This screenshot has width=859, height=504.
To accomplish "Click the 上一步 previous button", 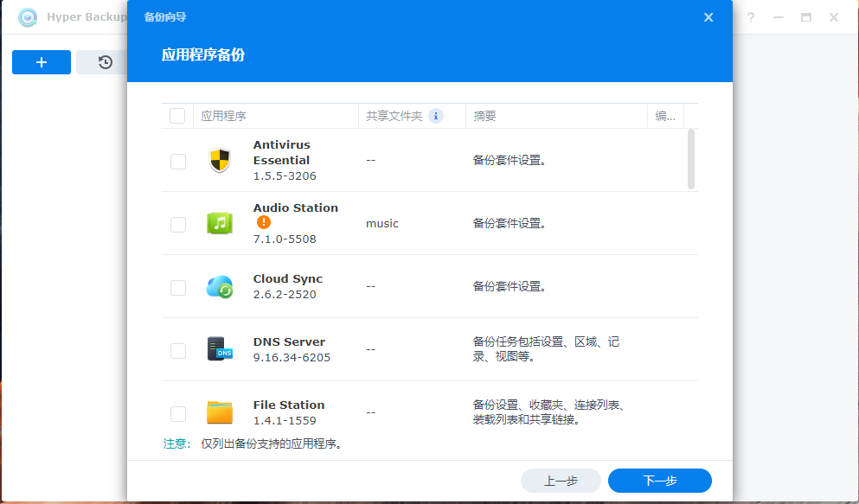I will tap(561, 481).
